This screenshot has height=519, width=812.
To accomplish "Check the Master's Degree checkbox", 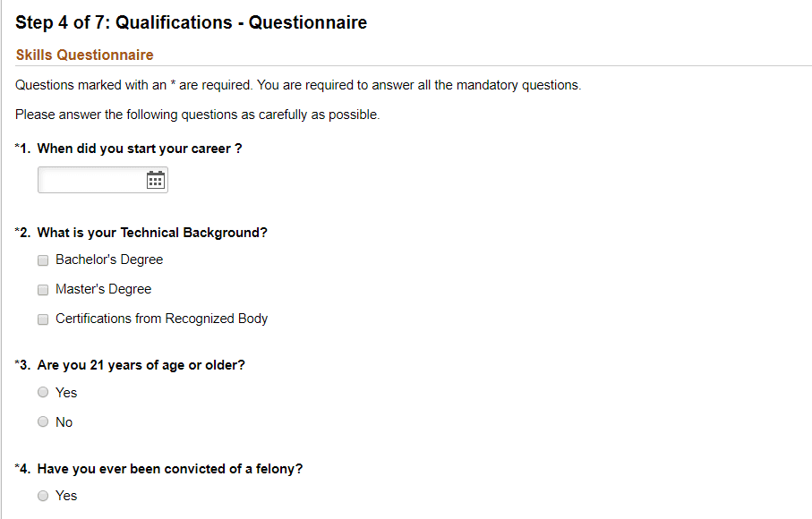I will pos(43,290).
